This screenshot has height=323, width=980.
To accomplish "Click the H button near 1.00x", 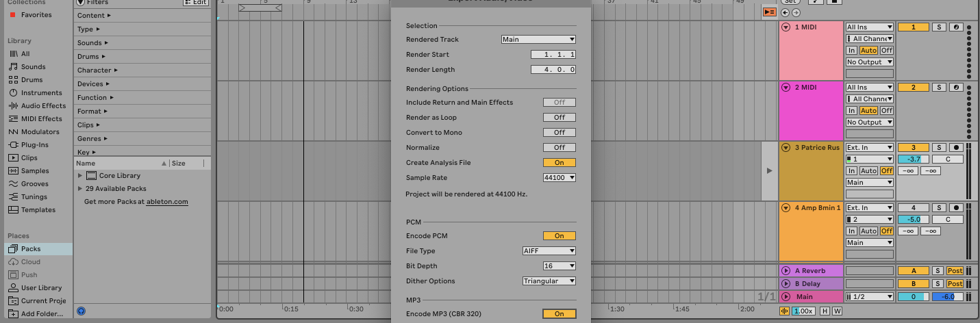I will click(x=825, y=311).
